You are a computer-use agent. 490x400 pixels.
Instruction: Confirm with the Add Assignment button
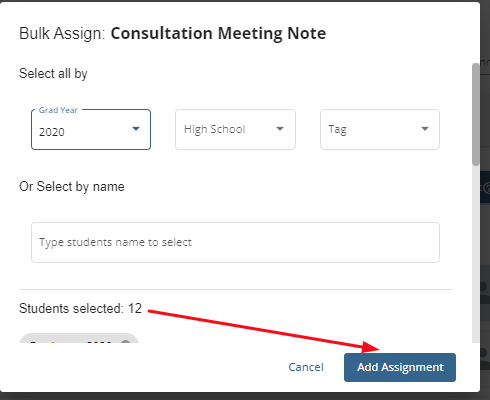400,367
